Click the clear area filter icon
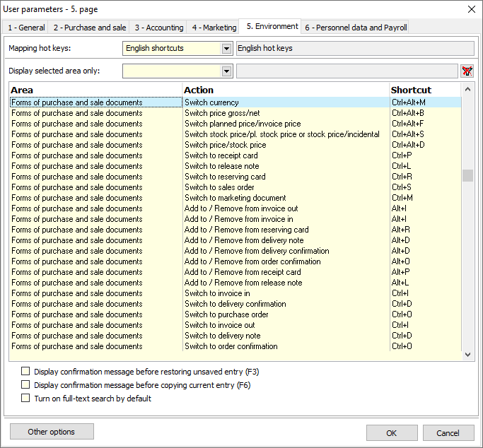Image resolution: width=483 pixels, height=448 pixels. [x=467, y=71]
